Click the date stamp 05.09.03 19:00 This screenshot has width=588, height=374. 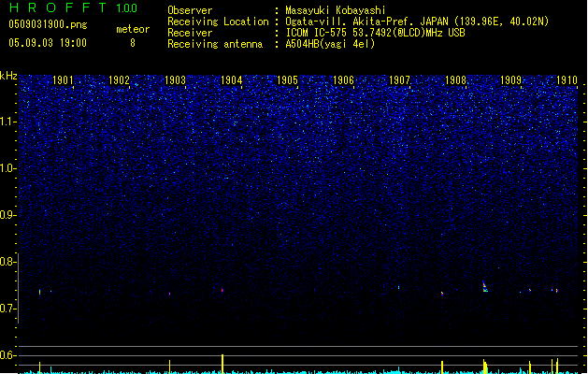click(x=48, y=43)
